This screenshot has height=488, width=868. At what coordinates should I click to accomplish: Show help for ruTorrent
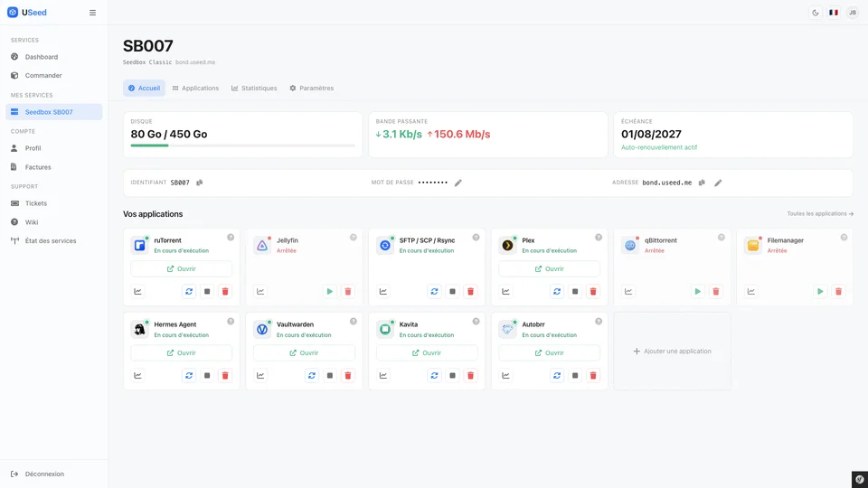pyautogui.click(x=231, y=238)
